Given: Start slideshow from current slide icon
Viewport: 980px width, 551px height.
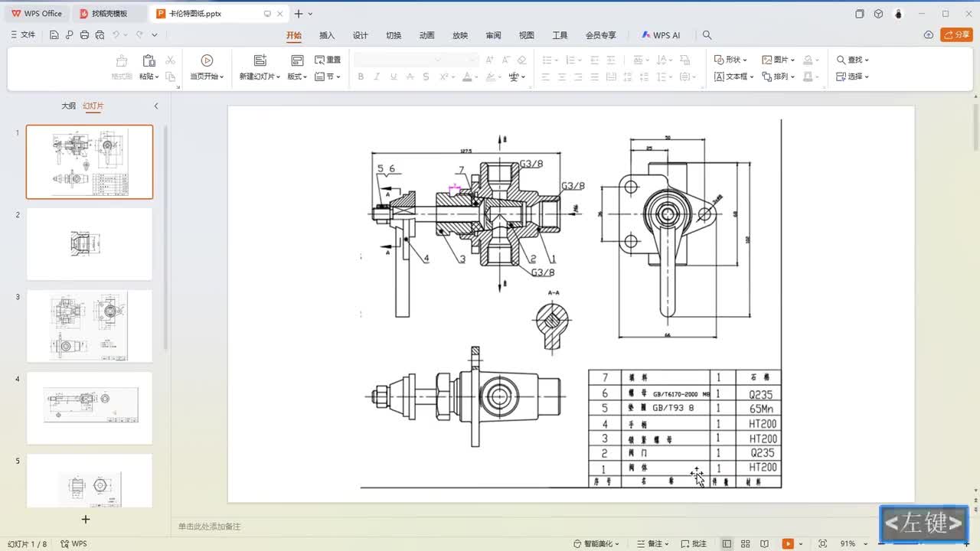Looking at the screenshot, I should (x=207, y=60).
